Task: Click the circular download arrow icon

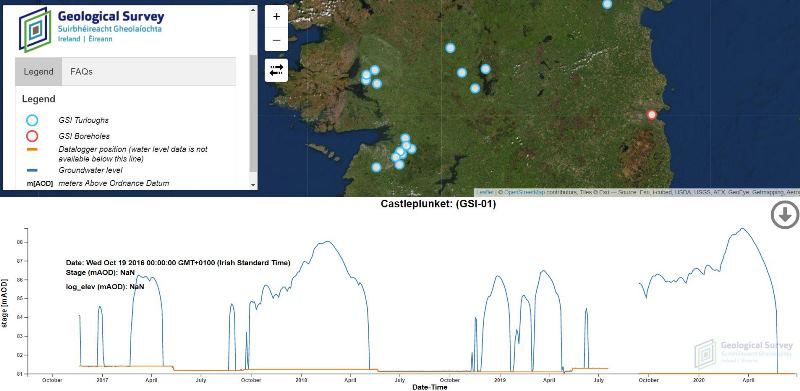Action: (x=785, y=215)
